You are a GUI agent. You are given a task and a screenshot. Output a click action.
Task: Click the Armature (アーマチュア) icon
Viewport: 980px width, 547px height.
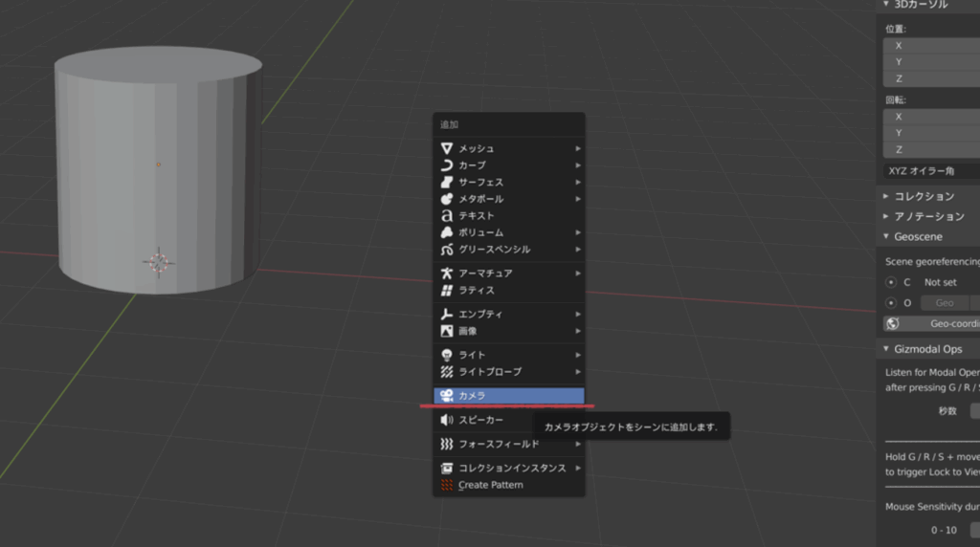pos(447,273)
